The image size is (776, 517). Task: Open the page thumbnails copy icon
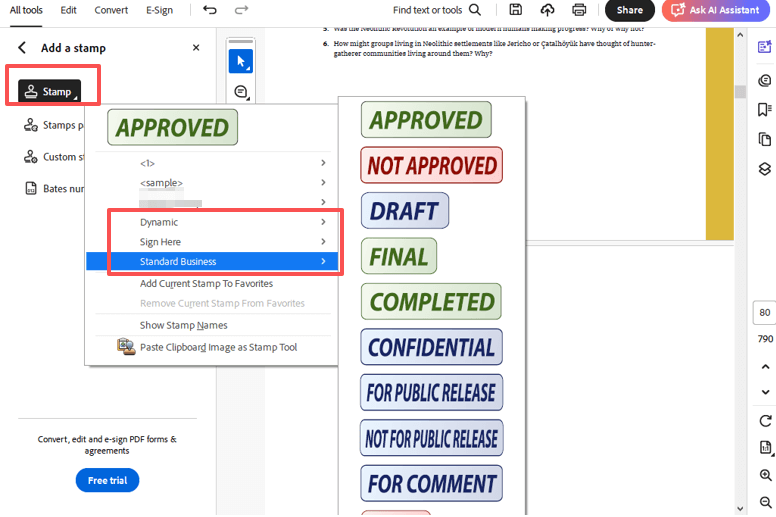click(x=765, y=139)
